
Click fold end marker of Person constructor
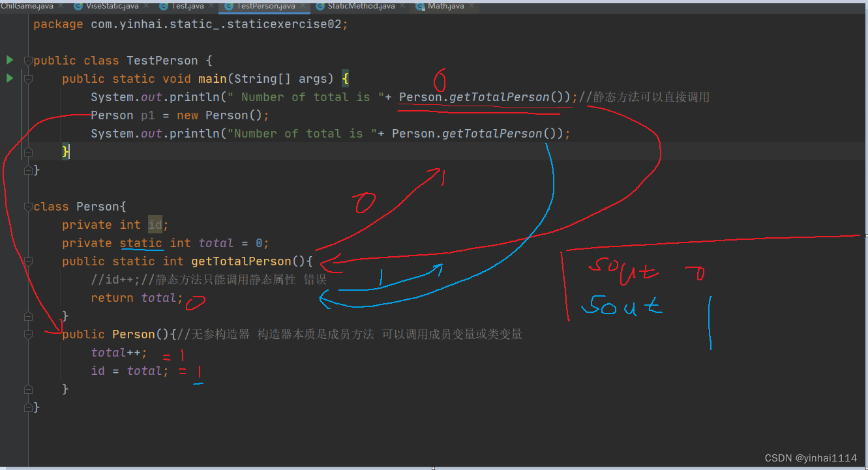point(27,389)
